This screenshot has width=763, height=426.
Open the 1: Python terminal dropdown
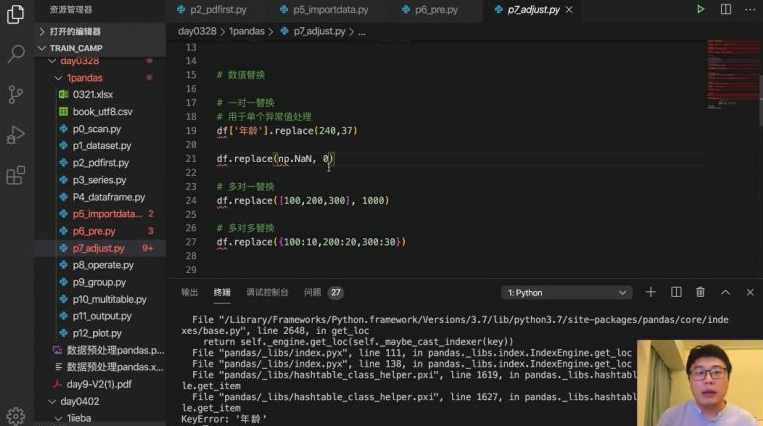click(566, 293)
